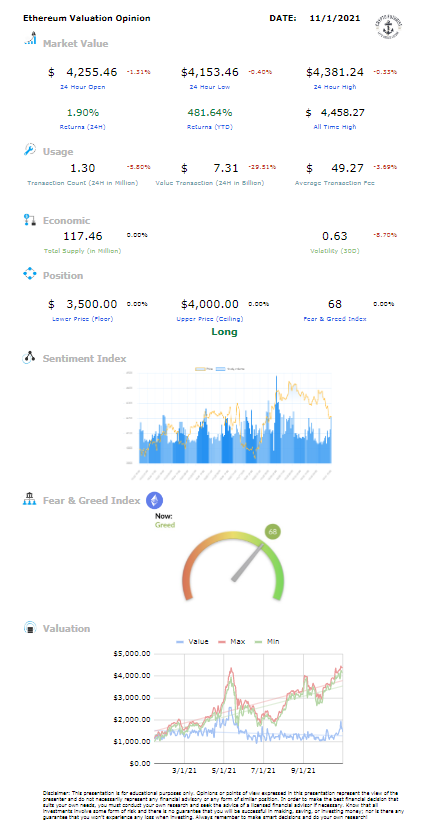
Task: Click the 'Sentiment Index' heading
Action: [85, 358]
